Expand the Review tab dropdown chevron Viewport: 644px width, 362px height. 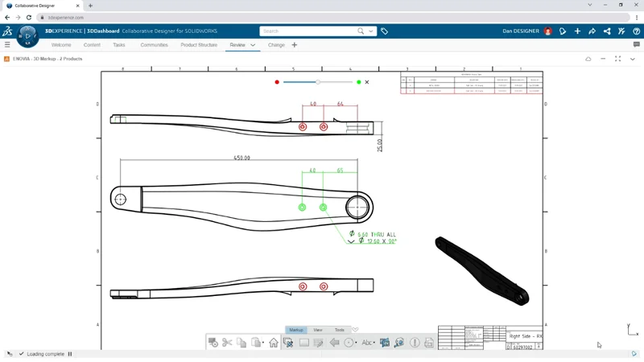click(253, 45)
